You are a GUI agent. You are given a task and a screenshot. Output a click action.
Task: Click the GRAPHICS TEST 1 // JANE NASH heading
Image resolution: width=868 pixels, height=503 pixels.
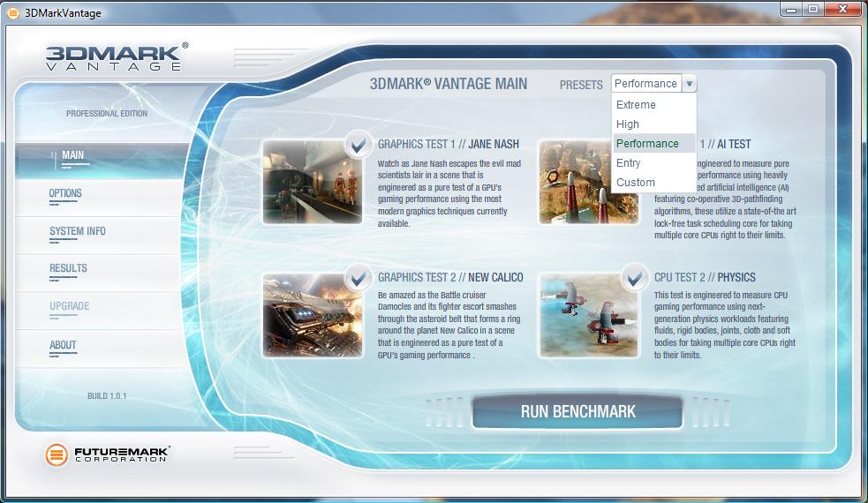(449, 145)
